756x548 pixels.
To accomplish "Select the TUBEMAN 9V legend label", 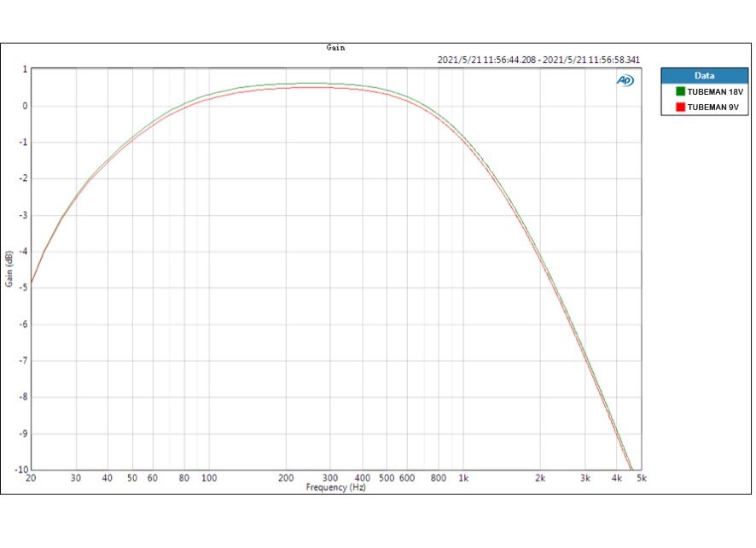I will click(712, 107).
